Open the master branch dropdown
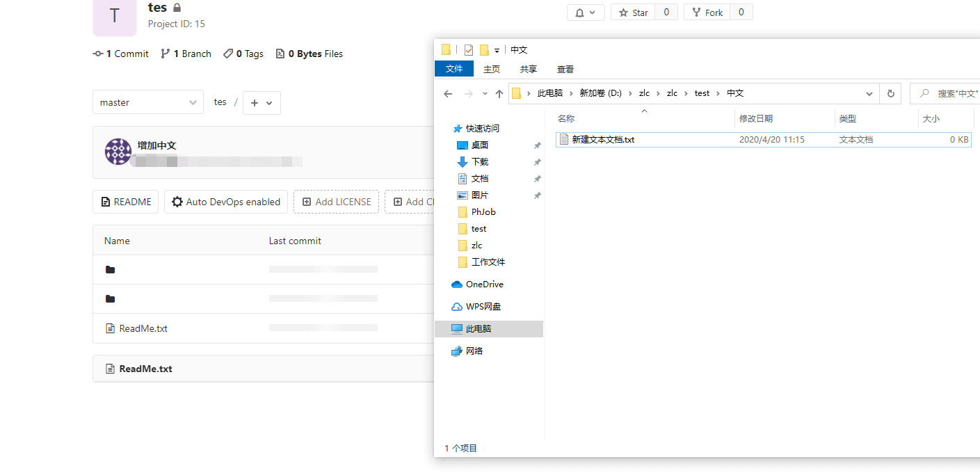This screenshot has width=980, height=473. (x=147, y=102)
